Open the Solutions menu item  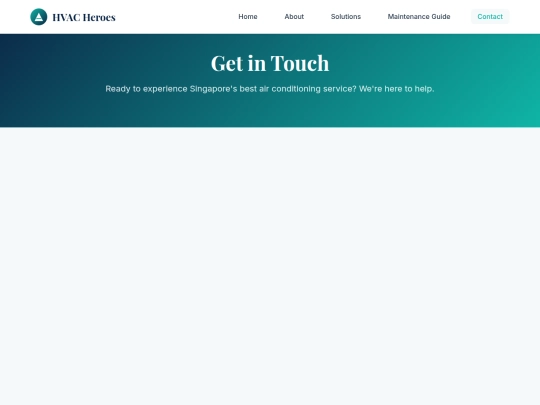tap(346, 17)
